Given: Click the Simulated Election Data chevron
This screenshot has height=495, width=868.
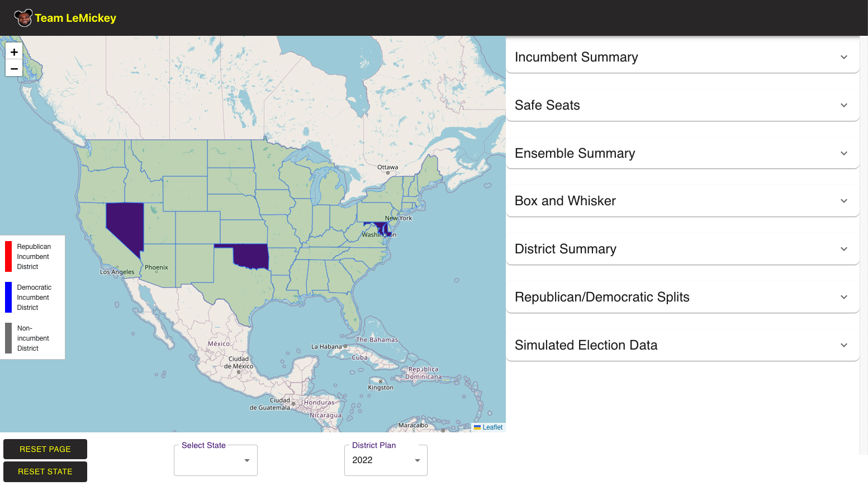Looking at the screenshot, I should click(843, 345).
